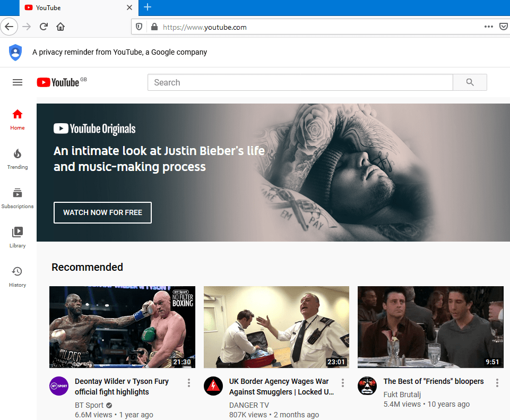Image resolution: width=510 pixels, height=420 pixels.
Task: Open DANGER TV channel avatar
Action: coord(213,386)
